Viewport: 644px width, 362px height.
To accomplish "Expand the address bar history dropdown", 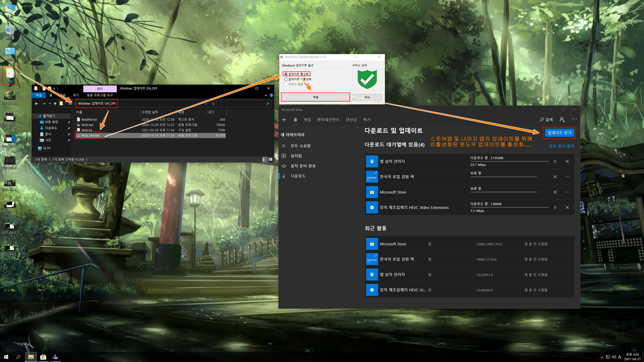I will point(206,103).
